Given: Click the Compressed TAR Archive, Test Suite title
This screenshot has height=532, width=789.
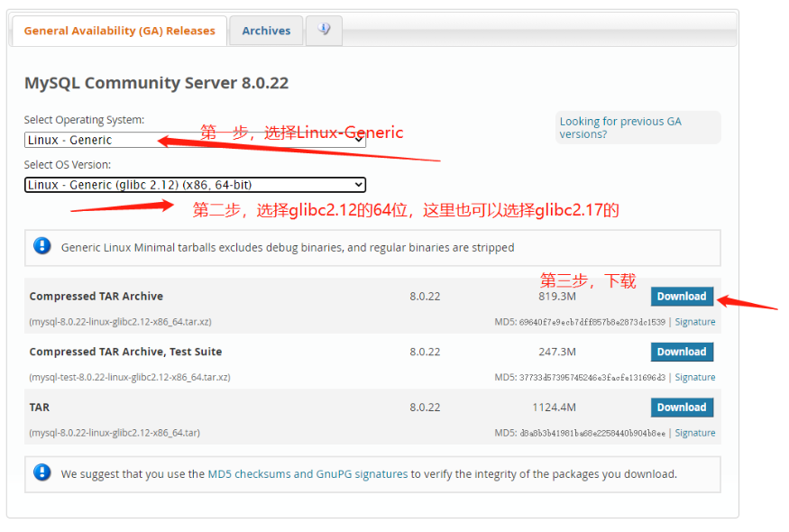Looking at the screenshot, I should pos(126,352).
